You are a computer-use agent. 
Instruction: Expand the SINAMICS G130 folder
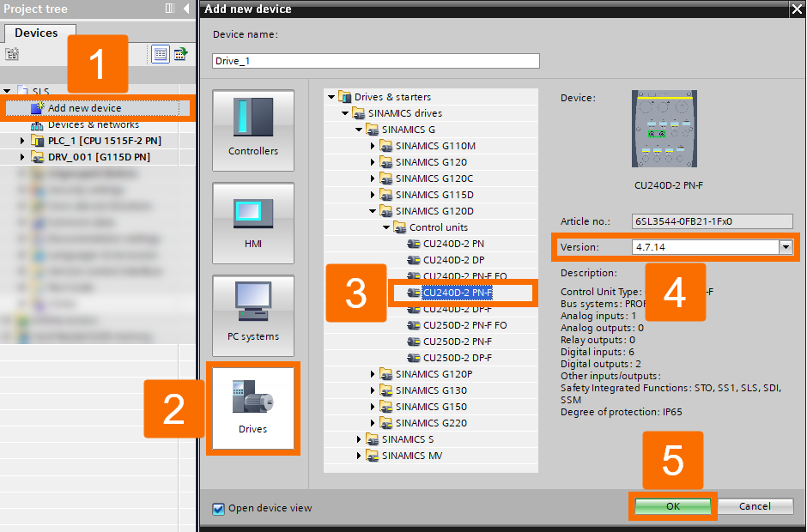pos(373,390)
